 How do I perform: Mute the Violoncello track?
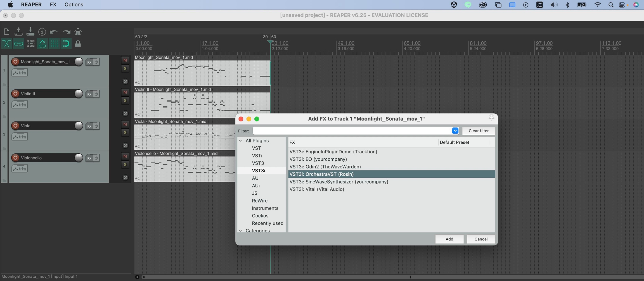click(125, 156)
